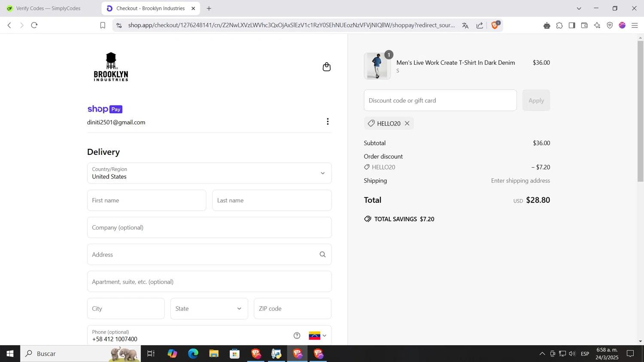The width and height of the screenshot is (644, 362).
Task: Open the extensions puzzle icon
Action: pyautogui.click(x=559, y=25)
